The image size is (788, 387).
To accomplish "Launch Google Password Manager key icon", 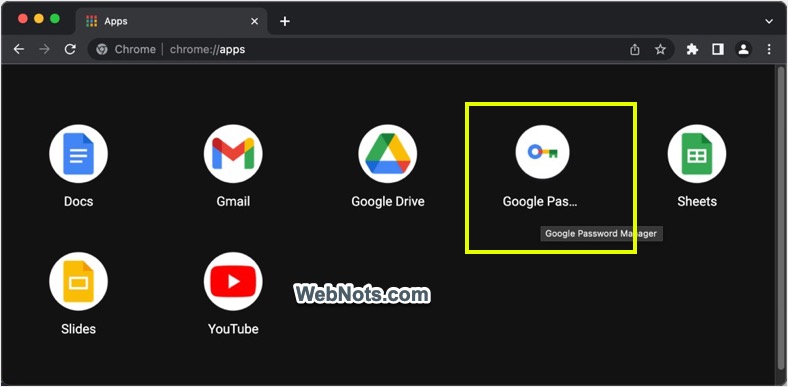I will [x=542, y=152].
